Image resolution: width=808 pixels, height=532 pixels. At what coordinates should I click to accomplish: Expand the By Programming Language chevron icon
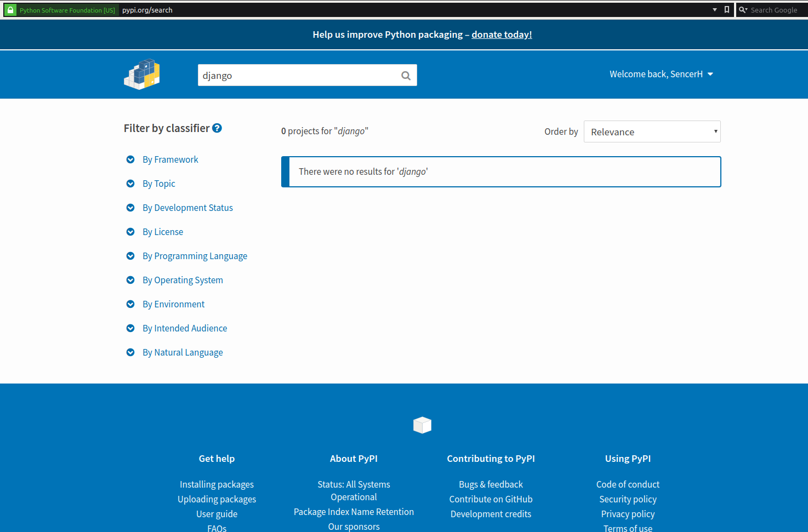coord(130,256)
